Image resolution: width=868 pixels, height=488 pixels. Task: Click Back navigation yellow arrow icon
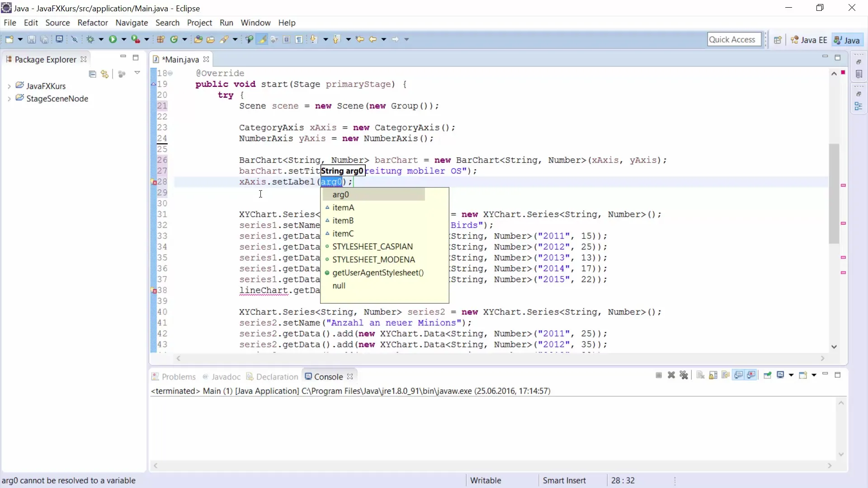(x=372, y=40)
